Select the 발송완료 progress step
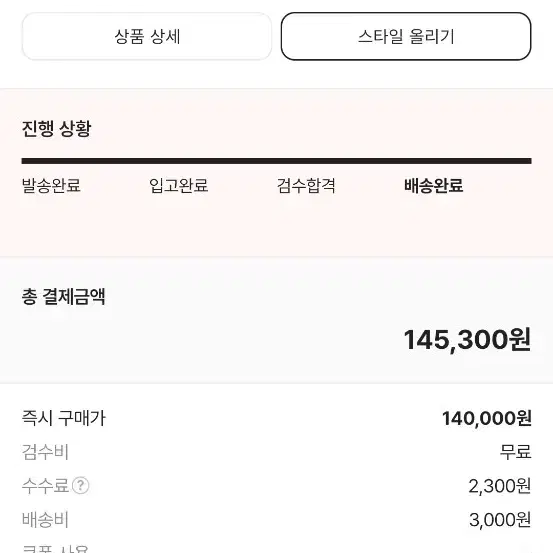Viewport: 553px width, 553px height. [x=51, y=186]
